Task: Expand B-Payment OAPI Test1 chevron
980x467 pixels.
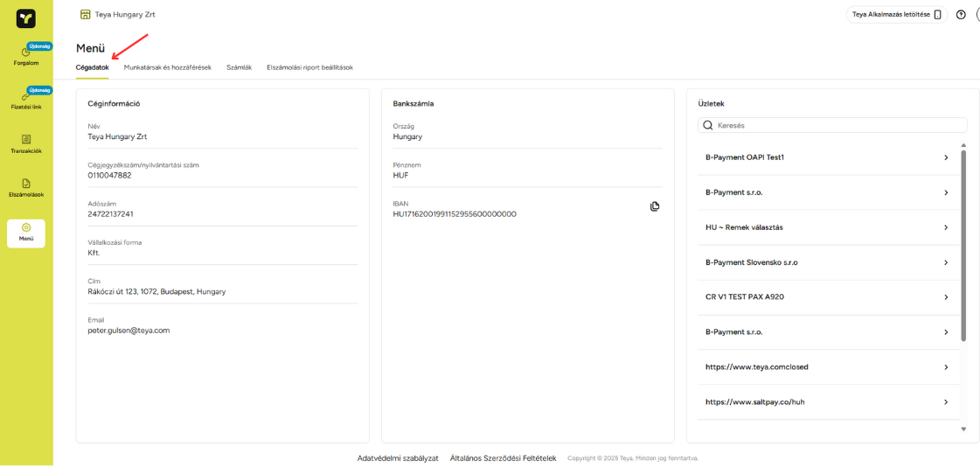Action: pos(946,157)
